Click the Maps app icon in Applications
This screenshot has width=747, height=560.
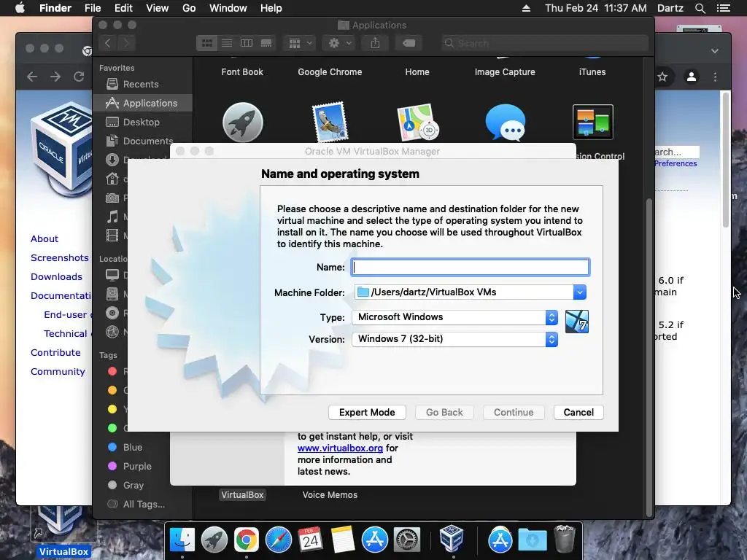pyautogui.click(x=417, y=122)
